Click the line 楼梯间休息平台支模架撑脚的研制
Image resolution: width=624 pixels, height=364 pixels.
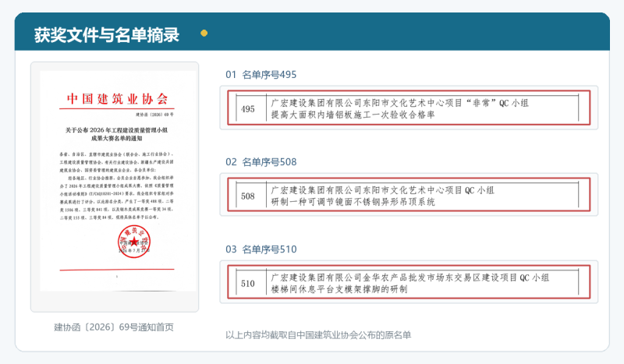point(339,290)
